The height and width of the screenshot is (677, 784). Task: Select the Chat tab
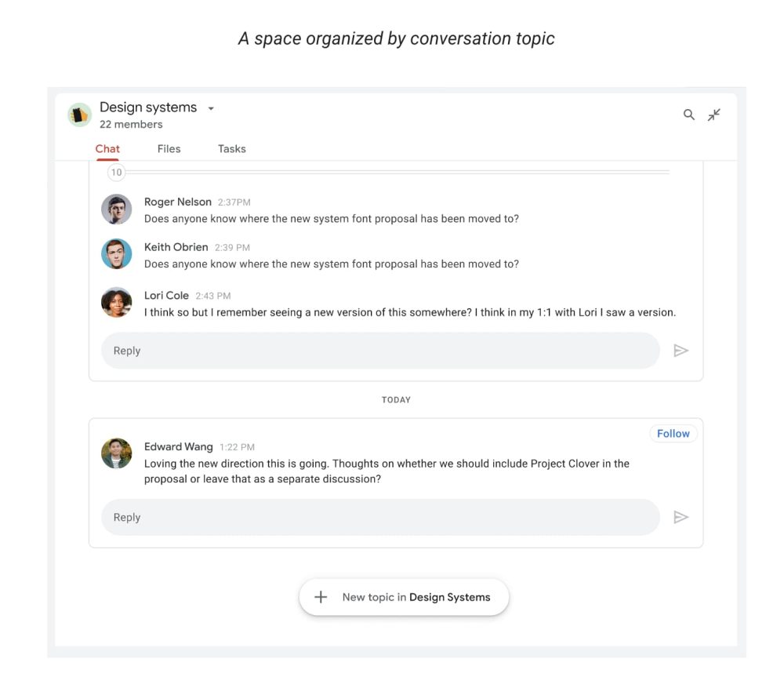point(107,149)
